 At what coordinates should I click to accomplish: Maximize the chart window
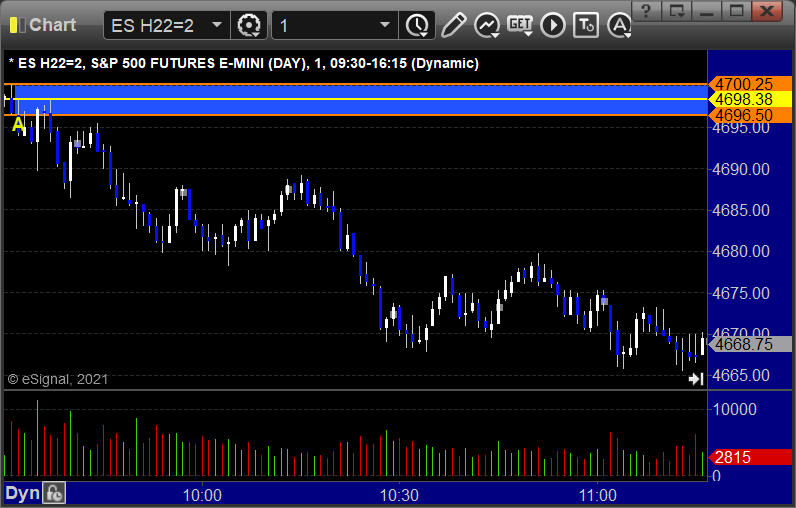click(737, 11)
